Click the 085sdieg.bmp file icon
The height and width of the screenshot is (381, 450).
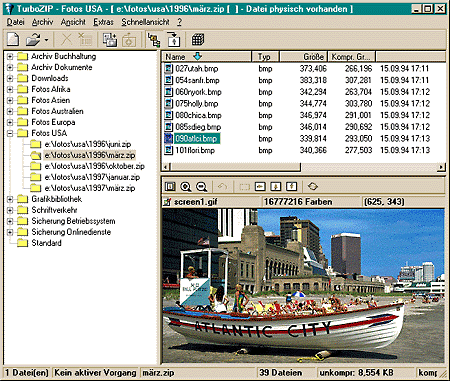click(169, 127)
